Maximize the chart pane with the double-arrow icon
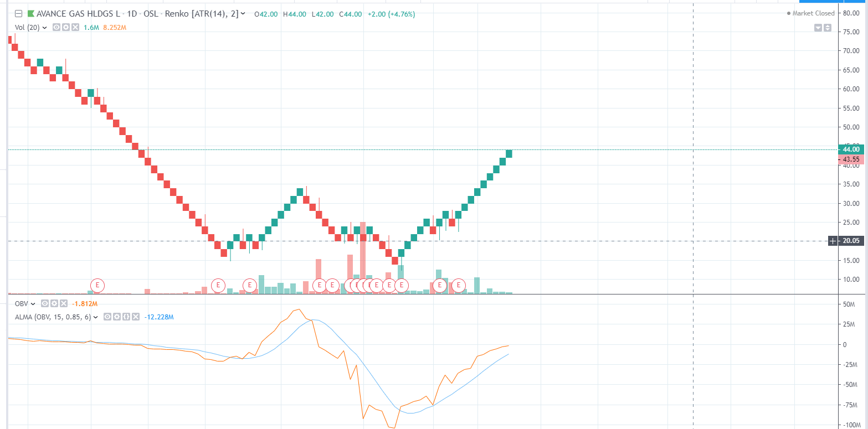868x429 pixels. click(x=828, y=28)
